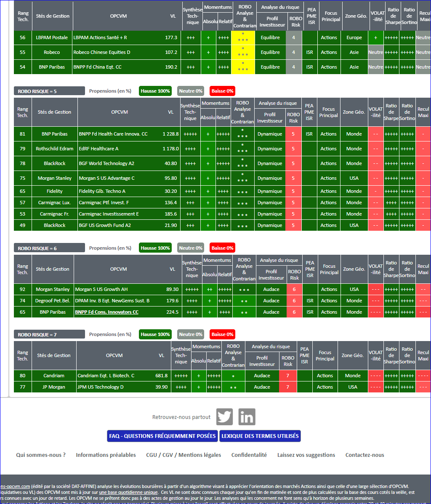Follow the 'Qui sommes-nous ?' footer link

click(41, 455)
